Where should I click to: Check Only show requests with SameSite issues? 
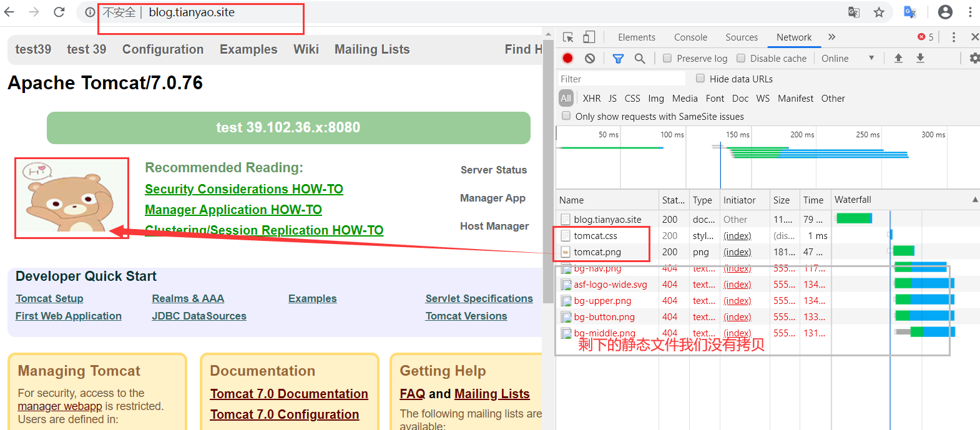(566, 116)
